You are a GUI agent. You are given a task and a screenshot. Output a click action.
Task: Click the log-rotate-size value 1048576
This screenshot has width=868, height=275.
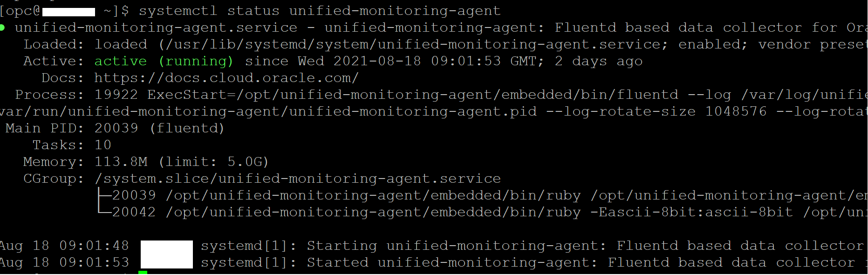coord(736,111)
